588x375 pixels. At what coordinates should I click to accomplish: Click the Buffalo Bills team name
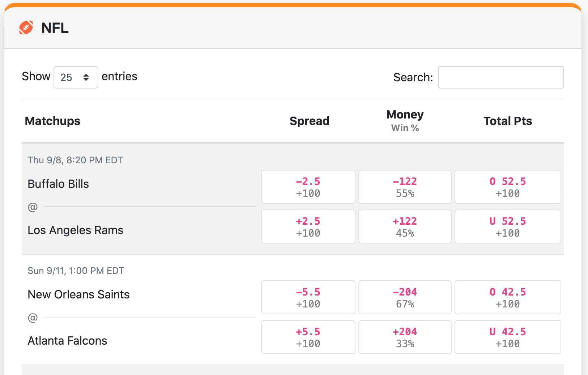pyautogui.click(x=58, y=184)
